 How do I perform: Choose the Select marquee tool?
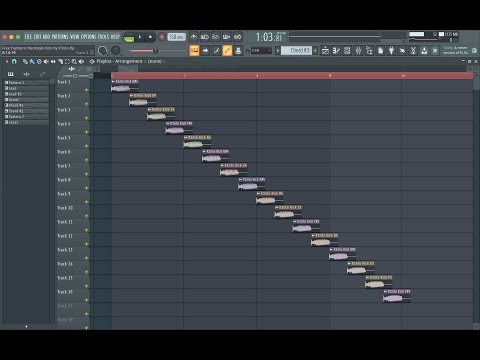coord(67,61)
